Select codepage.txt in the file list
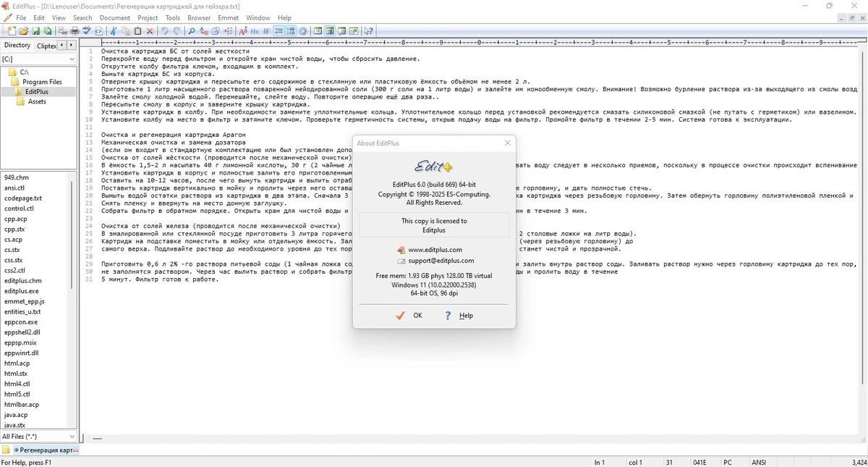This screenshot has width=868, height=467. click(23, 198)
